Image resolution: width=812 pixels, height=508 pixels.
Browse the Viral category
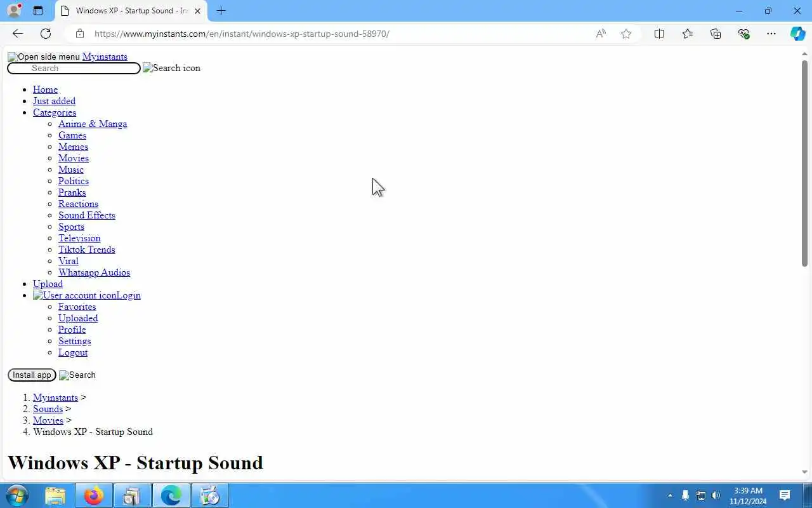point(69,261)
